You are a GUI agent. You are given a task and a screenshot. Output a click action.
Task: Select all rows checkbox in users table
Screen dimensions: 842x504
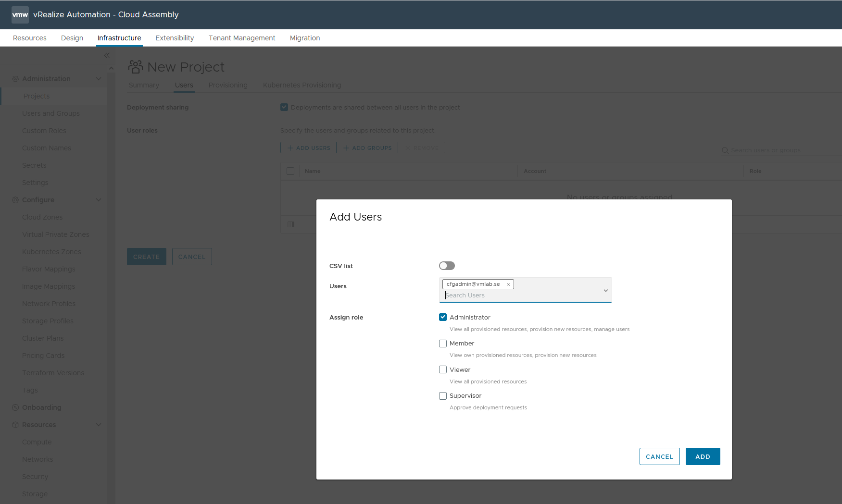pos(290,171)
